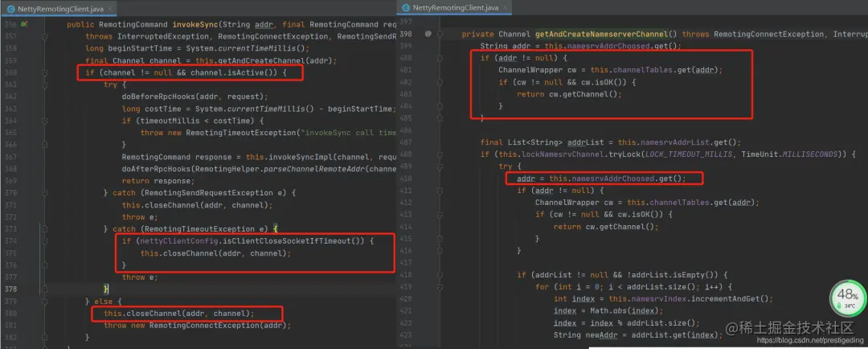
Task: Click line number 398 in the right gutter
Action: (x=407, y=34)
